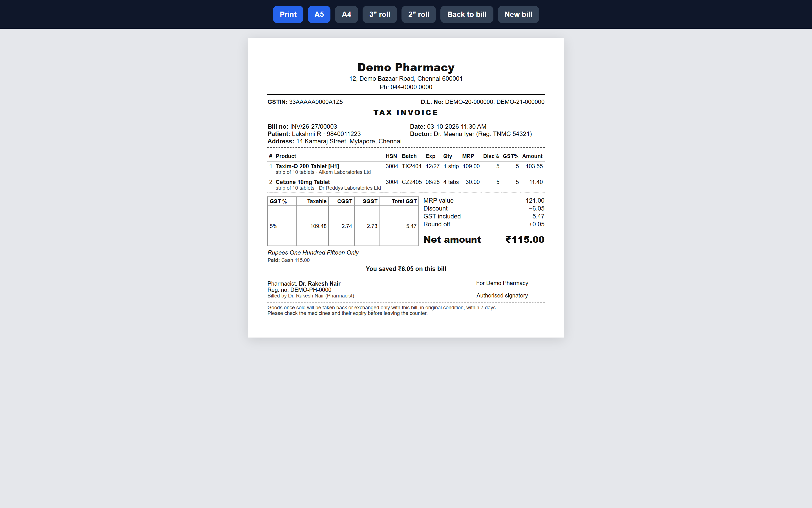The width and height of the screenshot is (812, 508).
Task: Switch to A4 paper size
Action: pos(346,14)
